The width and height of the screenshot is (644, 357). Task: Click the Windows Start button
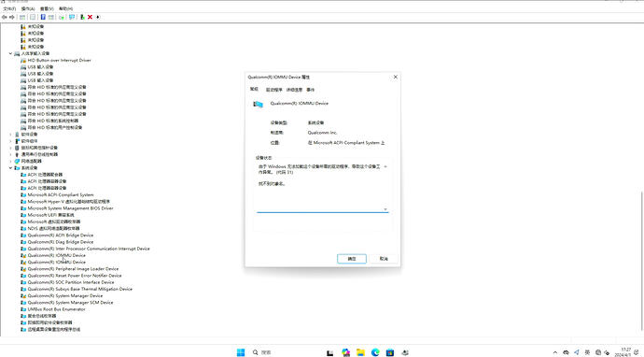[241, 352]
